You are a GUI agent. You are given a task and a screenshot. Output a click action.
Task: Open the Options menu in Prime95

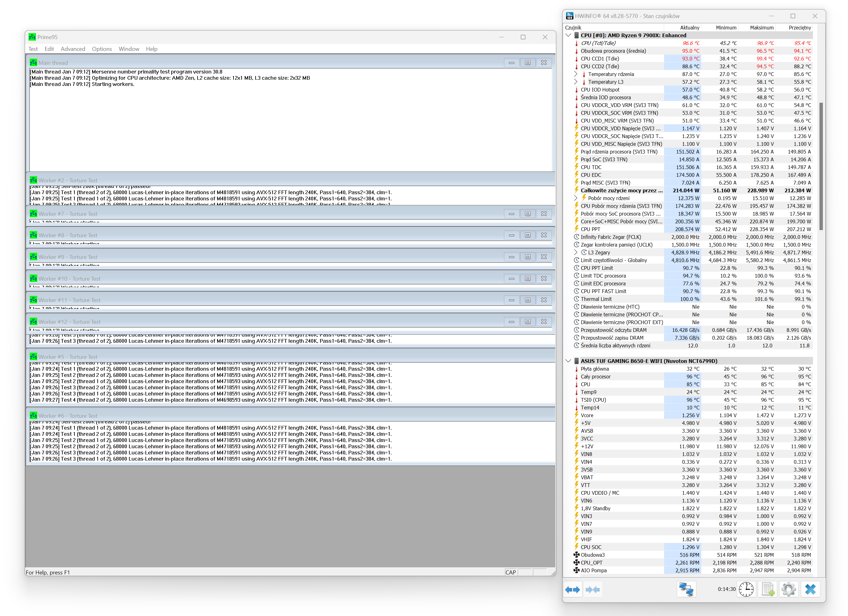(x=102, y=49)
